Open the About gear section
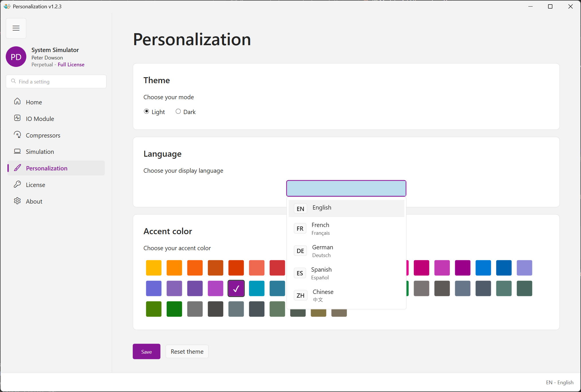This screenshot has width=581, height=392. [17, 201]
